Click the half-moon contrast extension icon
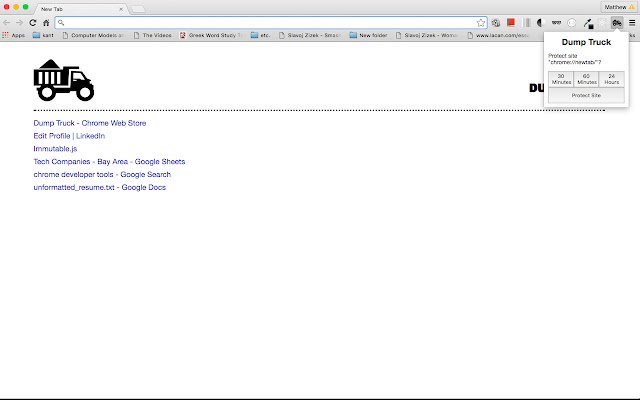Image resolution: width=640 pixels, height=400 pixels. coord(541,23)
